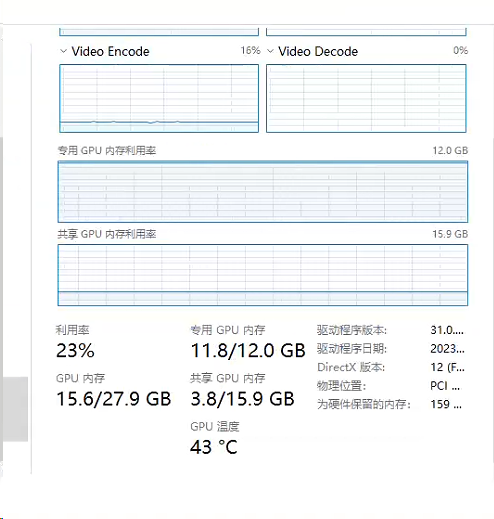Click the Video Decode label
494x519 pixels.
318,52
